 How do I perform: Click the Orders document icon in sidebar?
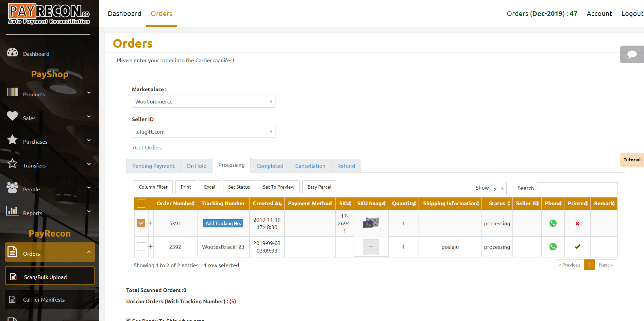(x=12, y=252)
